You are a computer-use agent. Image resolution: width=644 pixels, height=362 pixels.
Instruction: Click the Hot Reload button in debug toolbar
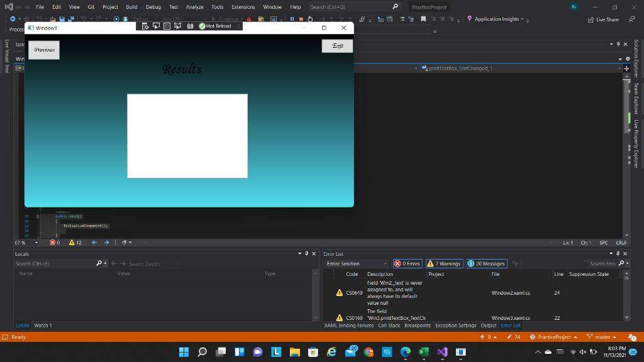[215, 26]
